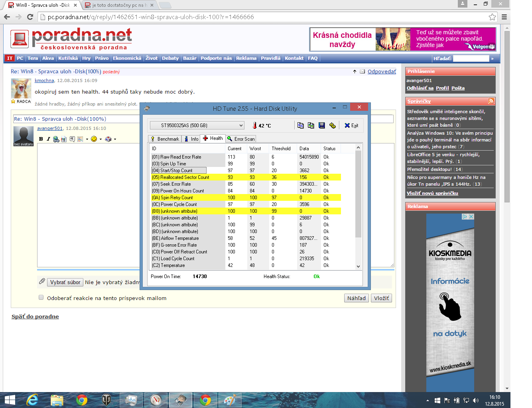Click the Odhlásiť sa link
Screen dimensions: 532x408
(x=420, y=88)
